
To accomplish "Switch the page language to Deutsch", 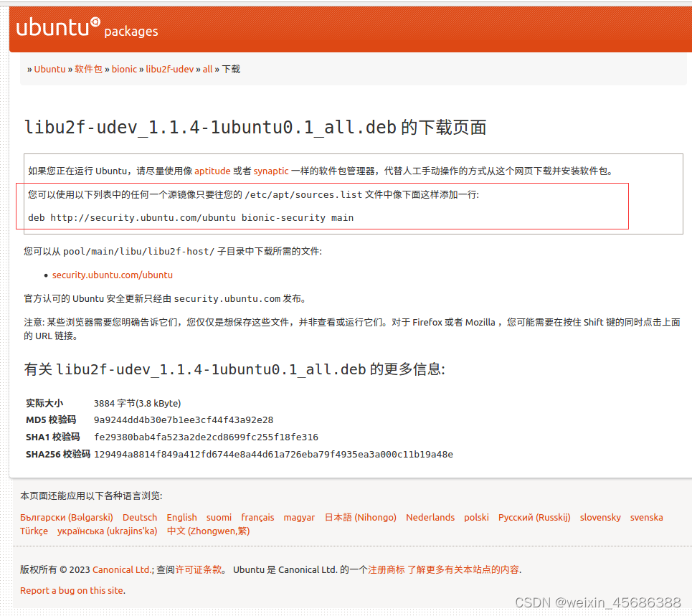I will pyautogui.click(x=139, y=517).
